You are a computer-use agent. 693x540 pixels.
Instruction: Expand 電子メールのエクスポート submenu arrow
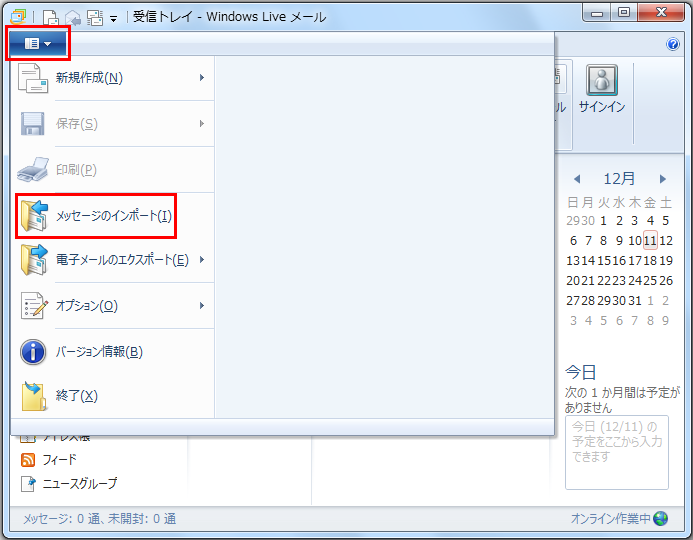tap(202, 261)
